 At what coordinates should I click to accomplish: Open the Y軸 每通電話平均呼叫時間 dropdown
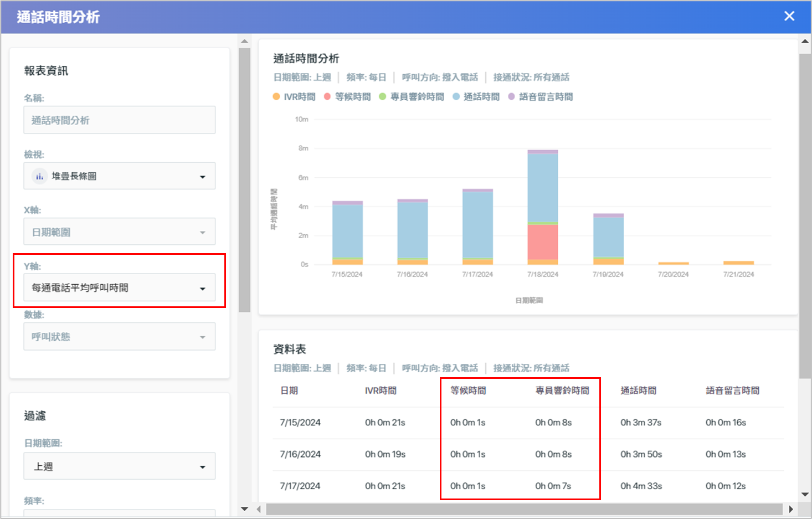120,288
